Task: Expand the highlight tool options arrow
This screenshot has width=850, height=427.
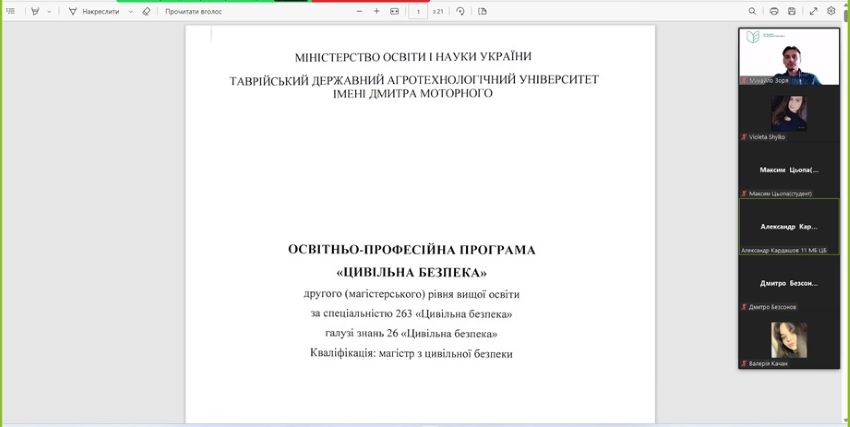Action: (49, 11)
